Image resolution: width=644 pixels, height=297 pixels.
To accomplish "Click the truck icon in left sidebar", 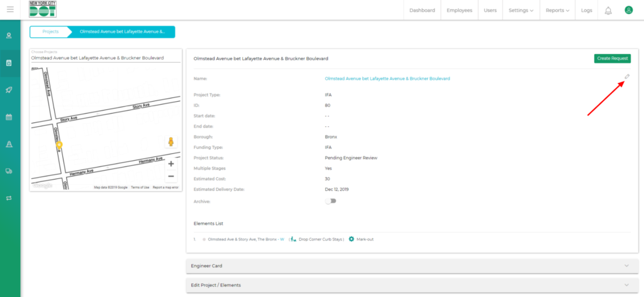I will tap(9, 171).
